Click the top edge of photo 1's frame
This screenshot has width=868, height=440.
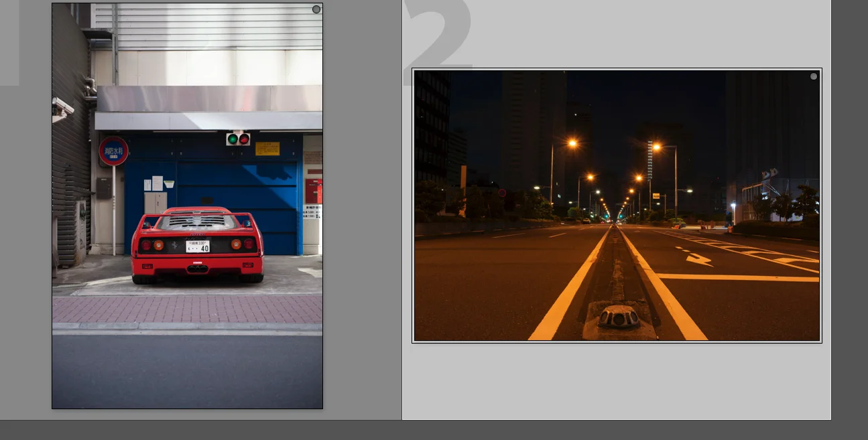click(x=188, y=4)
